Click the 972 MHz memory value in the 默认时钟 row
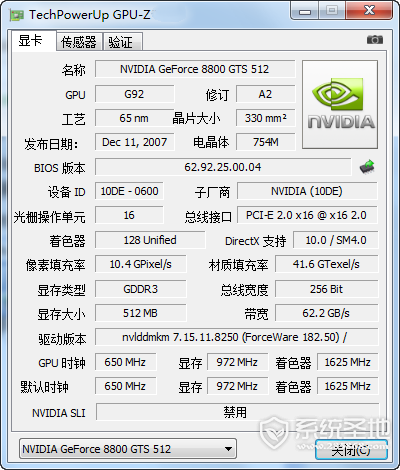400x470 pixels. [237, 386]
